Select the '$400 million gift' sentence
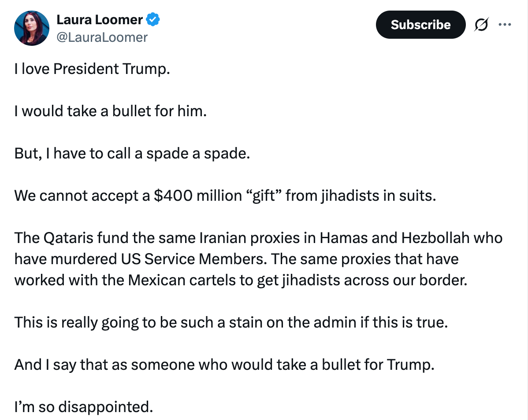This screenshot has width=528, height=420. [225, 195]
